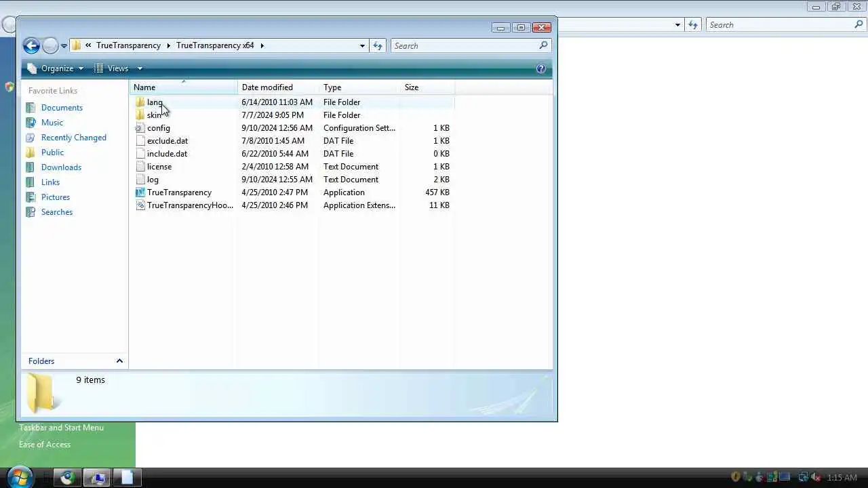Click the muted volume tray icon

pos(816,478)
